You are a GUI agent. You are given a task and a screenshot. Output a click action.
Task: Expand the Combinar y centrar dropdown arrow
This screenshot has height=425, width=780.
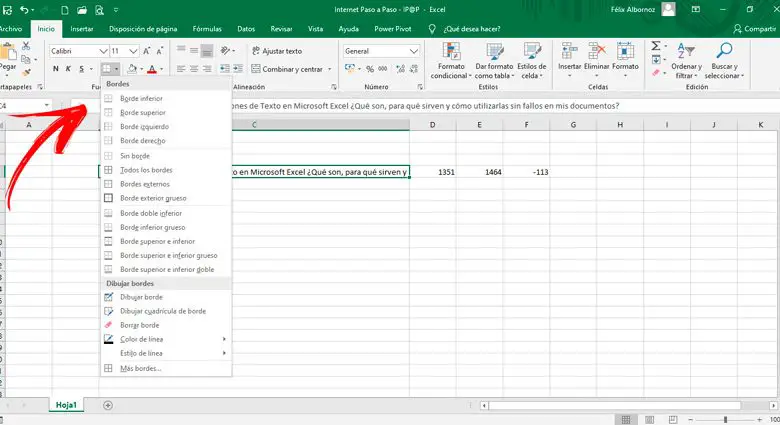(x=329, y=69)
